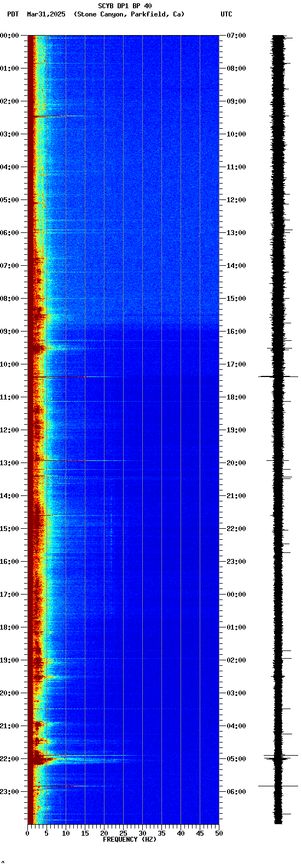Click the PDT '02:00' time label
The height and width of the screenshot is (868, 302).
pyautogui.click(x=9, y=101)
